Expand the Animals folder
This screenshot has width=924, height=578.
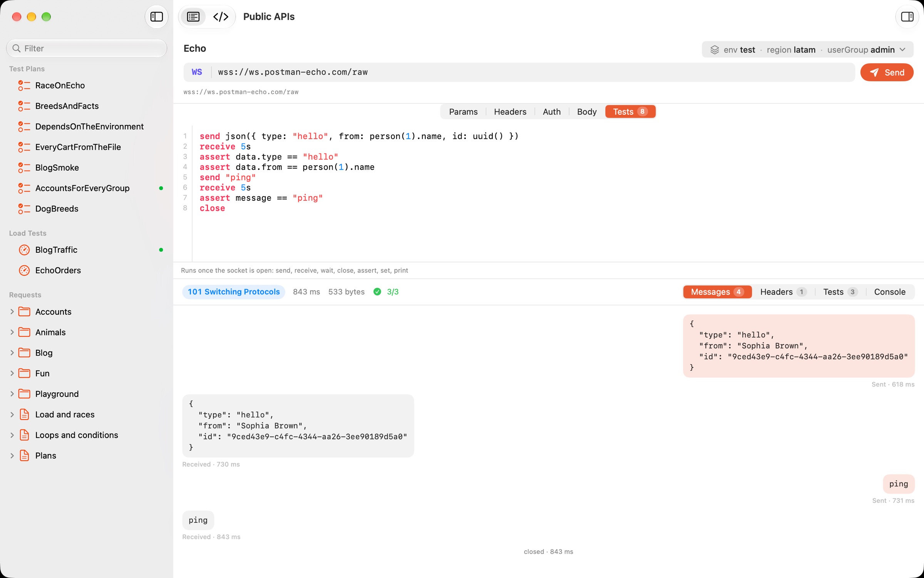(x=12, y=332)
